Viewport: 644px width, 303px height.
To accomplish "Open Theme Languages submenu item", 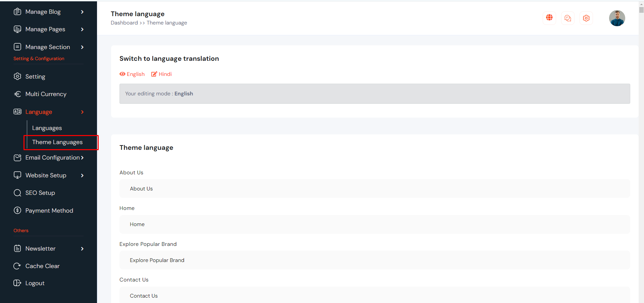I will (57, 142).
